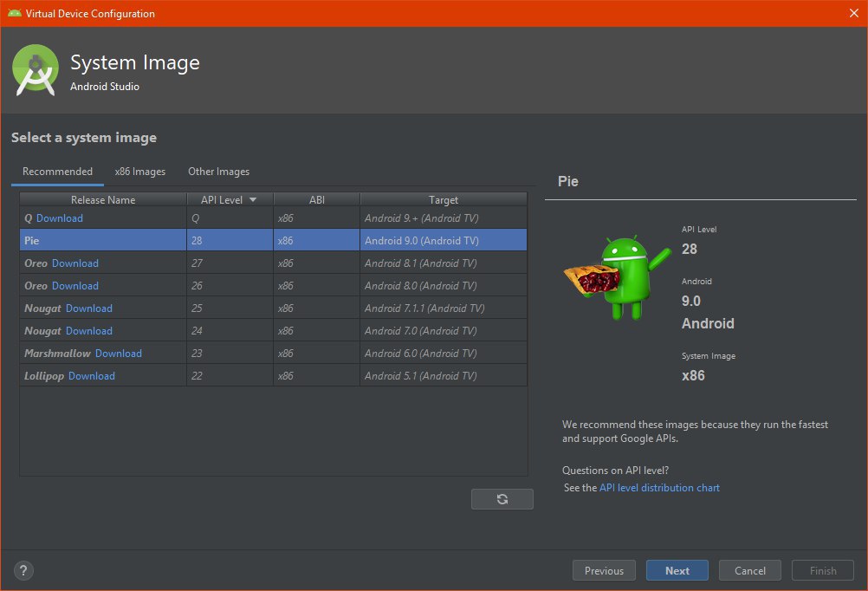Click the Next button
This screenshot has width=868, height=591.
pos(677,570)
